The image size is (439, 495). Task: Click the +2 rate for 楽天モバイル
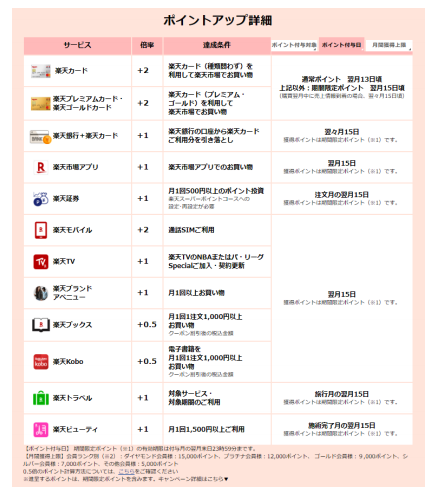click(143, 230)
